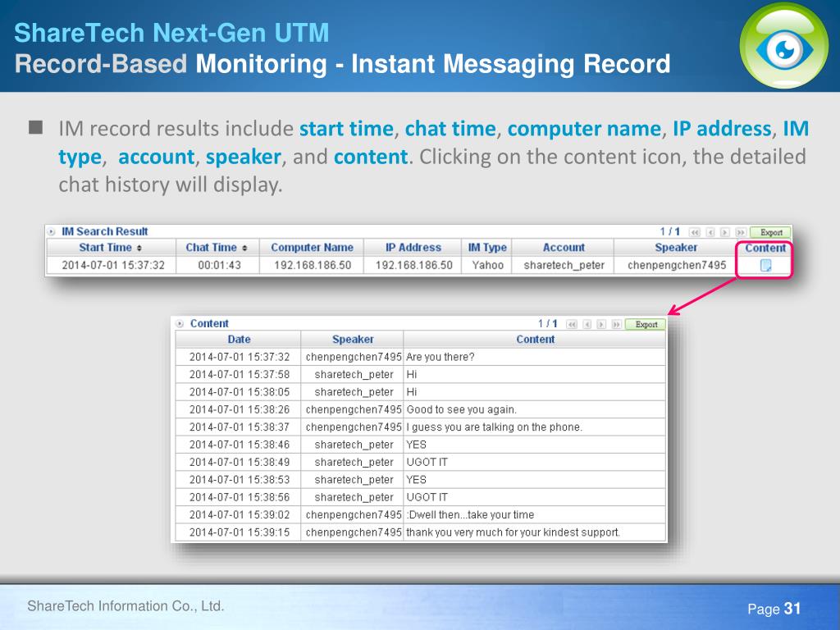Select the message "Are you there?"

[440, 357]
